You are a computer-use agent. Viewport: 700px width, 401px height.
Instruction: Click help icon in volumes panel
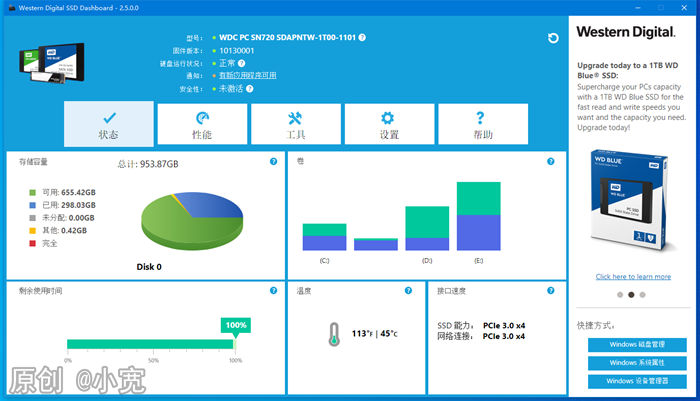551,162
